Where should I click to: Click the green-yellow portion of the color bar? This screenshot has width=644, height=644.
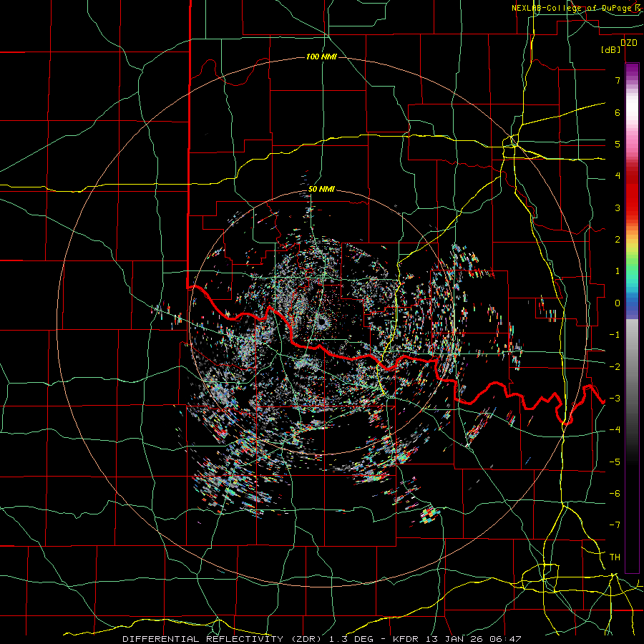pos(632,255)
